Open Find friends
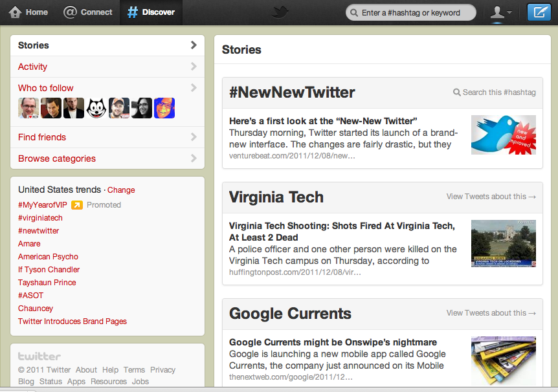Image resolution: width=558 pixels, height=392 pixels. [x=107, y=137]
